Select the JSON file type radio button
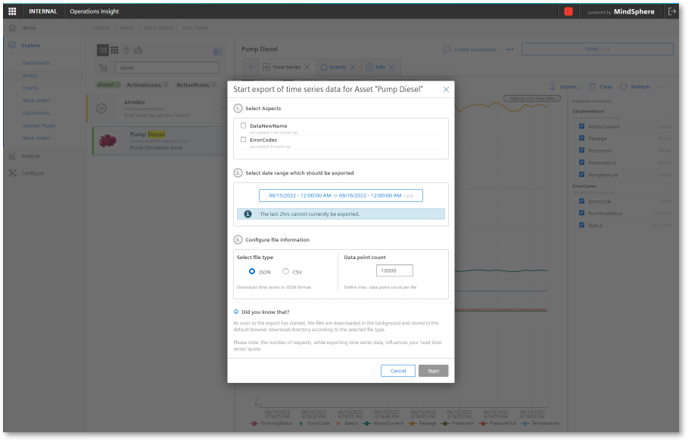Viewport: 688px width, 441px height. point(252,271)
